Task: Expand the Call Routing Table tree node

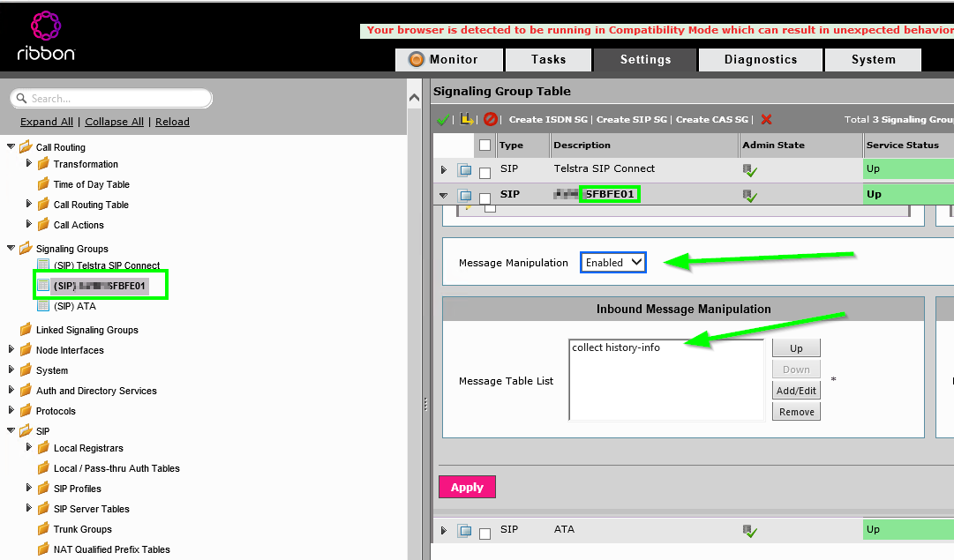Action: tap(27, 204)
